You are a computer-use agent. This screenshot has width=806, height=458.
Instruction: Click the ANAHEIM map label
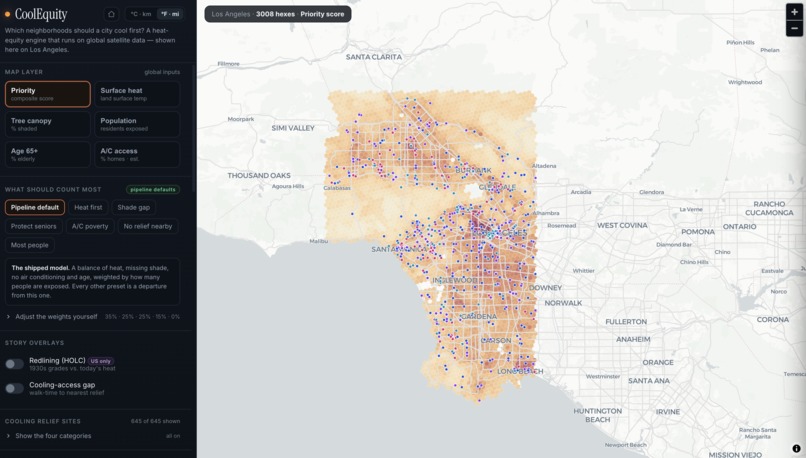point(633,340)
